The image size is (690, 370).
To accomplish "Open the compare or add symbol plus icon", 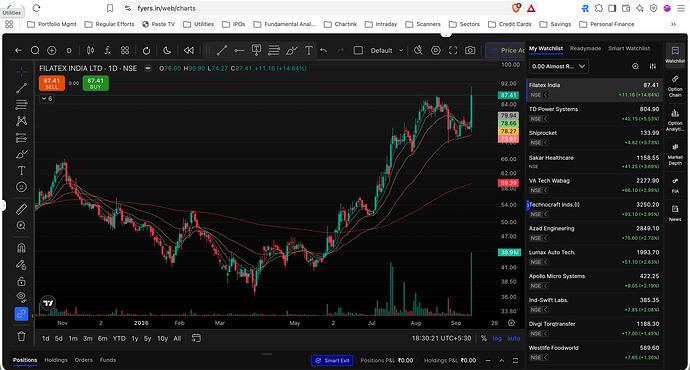I will pos(51,51).
